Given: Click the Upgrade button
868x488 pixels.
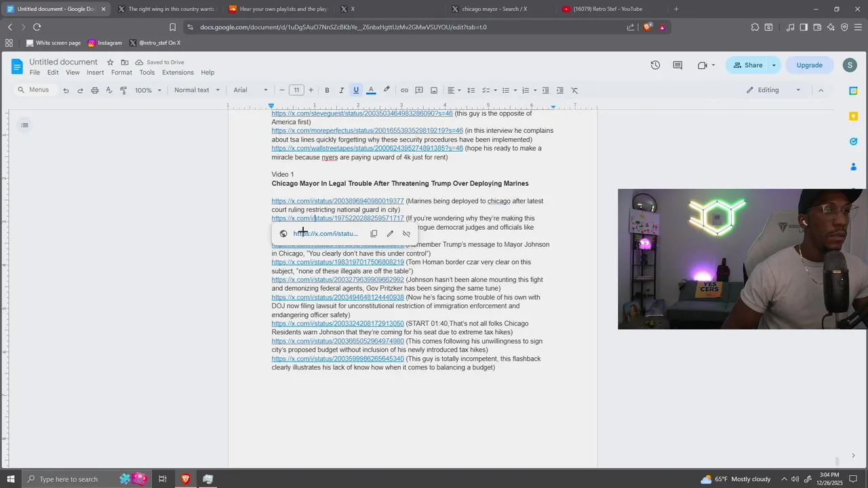Looking at the screenshot, I should (809, 65).
